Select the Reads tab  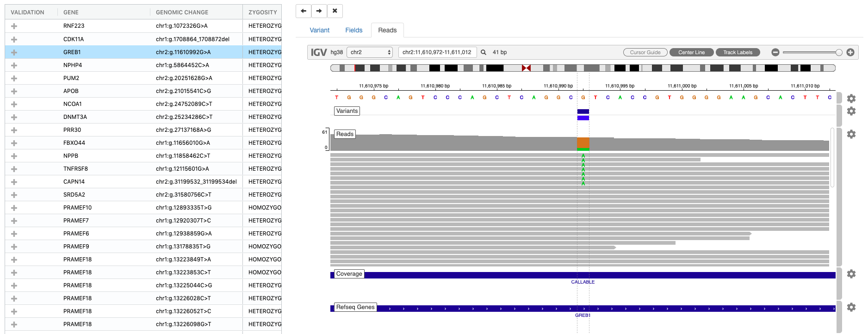pyautogui.click(x=387, y=30)
